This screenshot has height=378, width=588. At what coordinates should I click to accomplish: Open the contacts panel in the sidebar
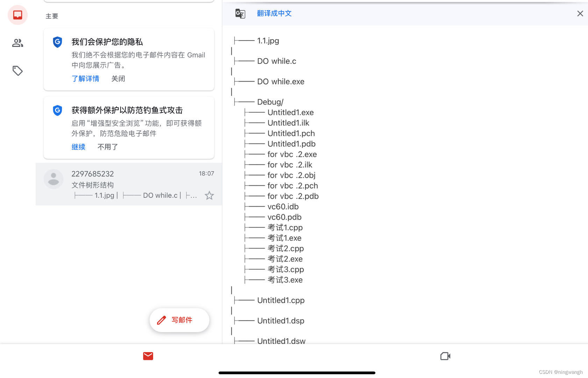point(17,43)
